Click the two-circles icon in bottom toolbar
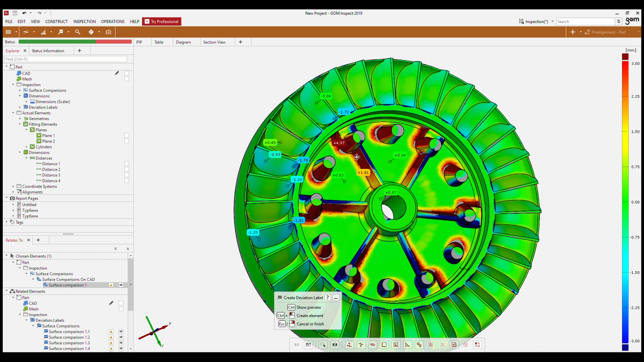The width and height of the screenshot is (644, 362). click(419, 345)
